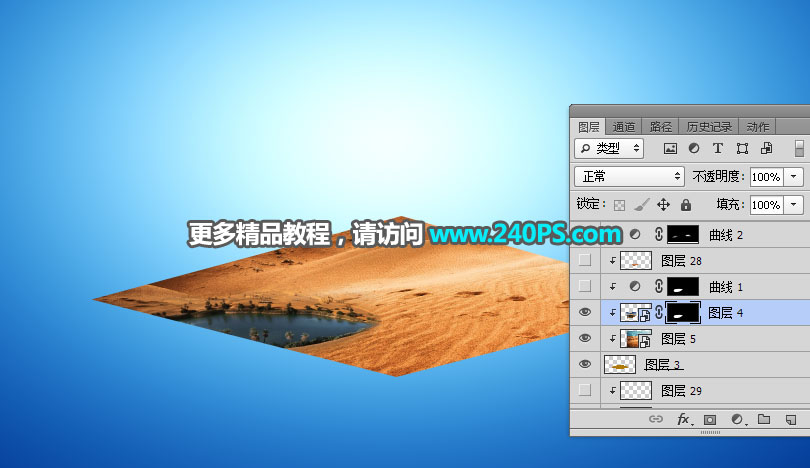Toggle visibility of 图层 3
The image size is (810, 468).
pos(586,365)
